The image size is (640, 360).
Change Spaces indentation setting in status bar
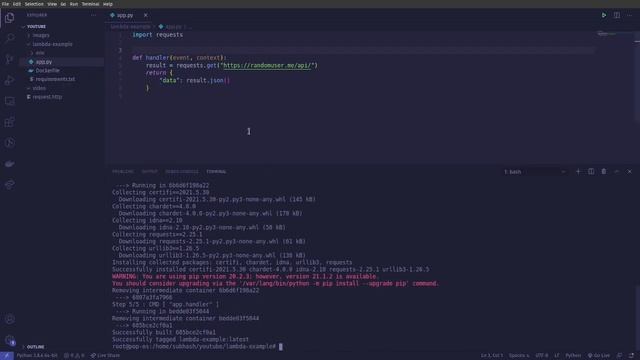[519, 356]
